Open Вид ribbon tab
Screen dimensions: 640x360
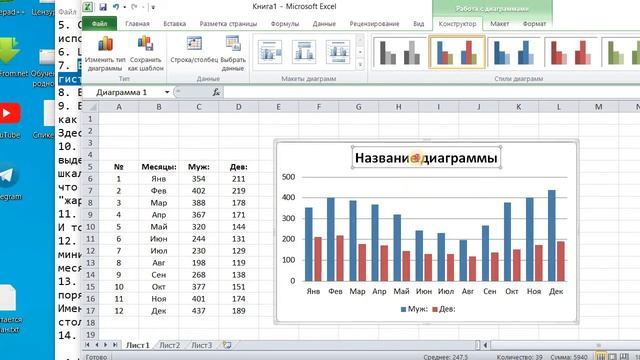click(418, 24)
